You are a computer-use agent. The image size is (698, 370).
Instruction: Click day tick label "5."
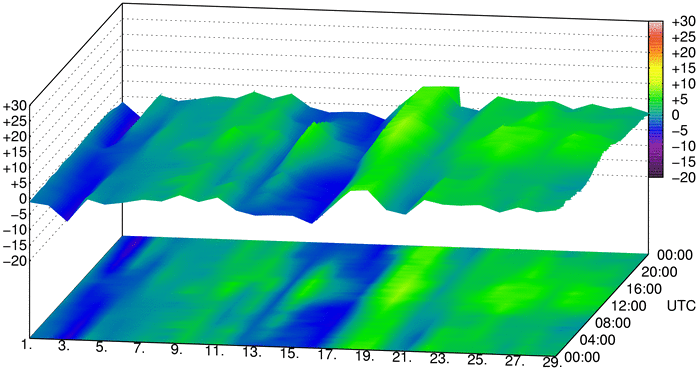click(x=101, y=348)
